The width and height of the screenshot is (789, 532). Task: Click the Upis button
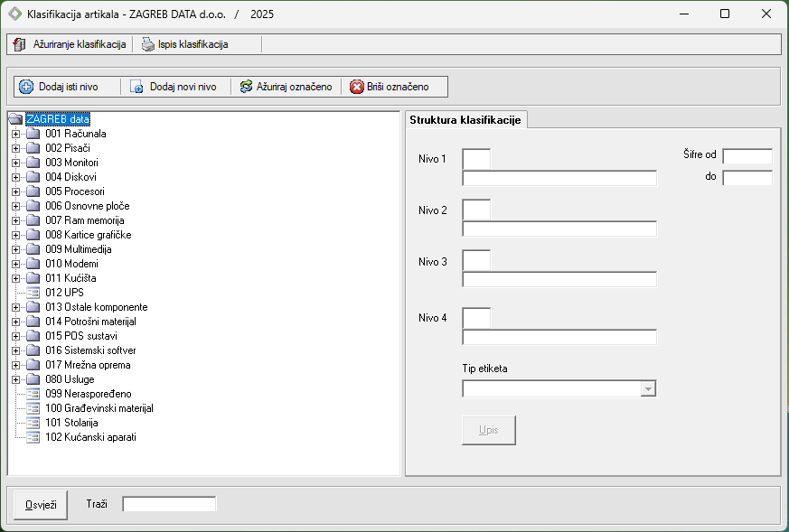tap(489, 430)
